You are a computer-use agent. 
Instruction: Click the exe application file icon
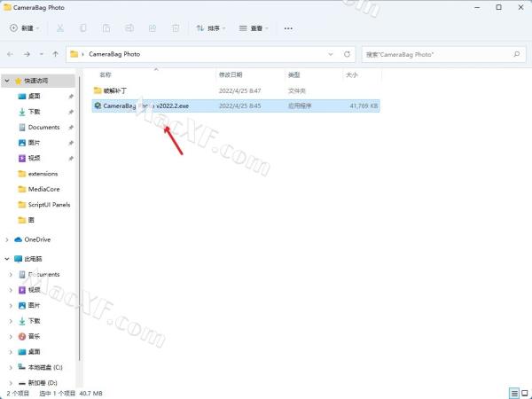pos(98,106)
